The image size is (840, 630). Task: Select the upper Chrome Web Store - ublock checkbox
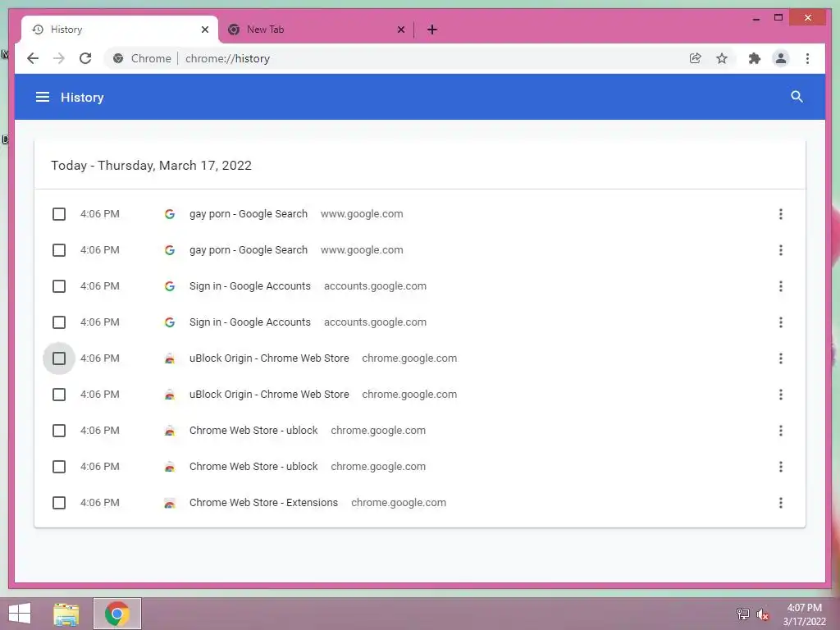tap(59, 431)
